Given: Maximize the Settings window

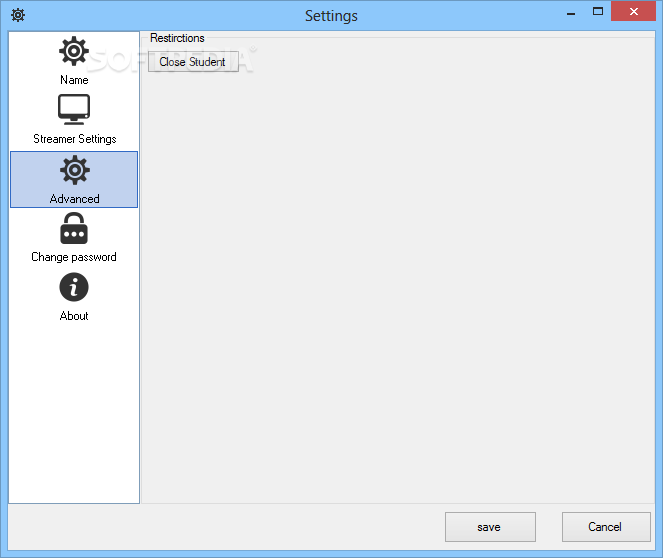Looking at the screenshot, I should [598, 11].
